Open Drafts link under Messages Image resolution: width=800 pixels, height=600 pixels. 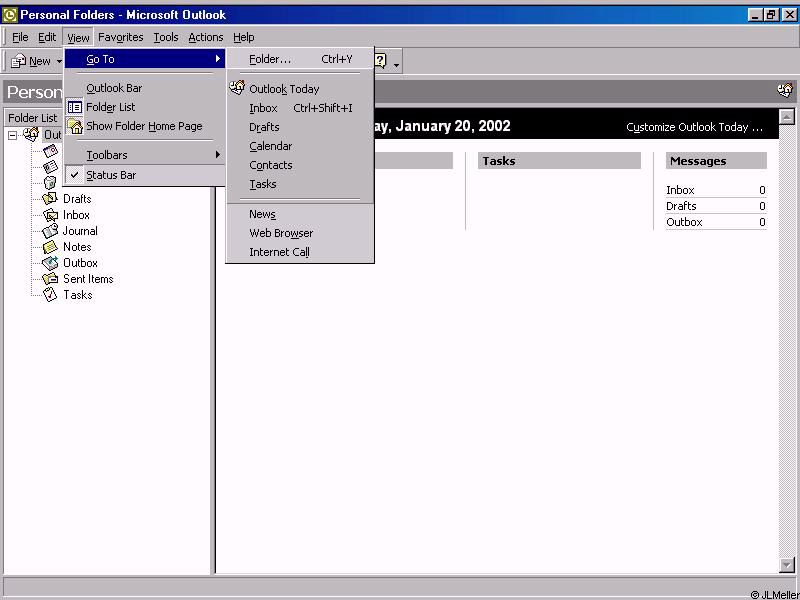pos(681,206)
